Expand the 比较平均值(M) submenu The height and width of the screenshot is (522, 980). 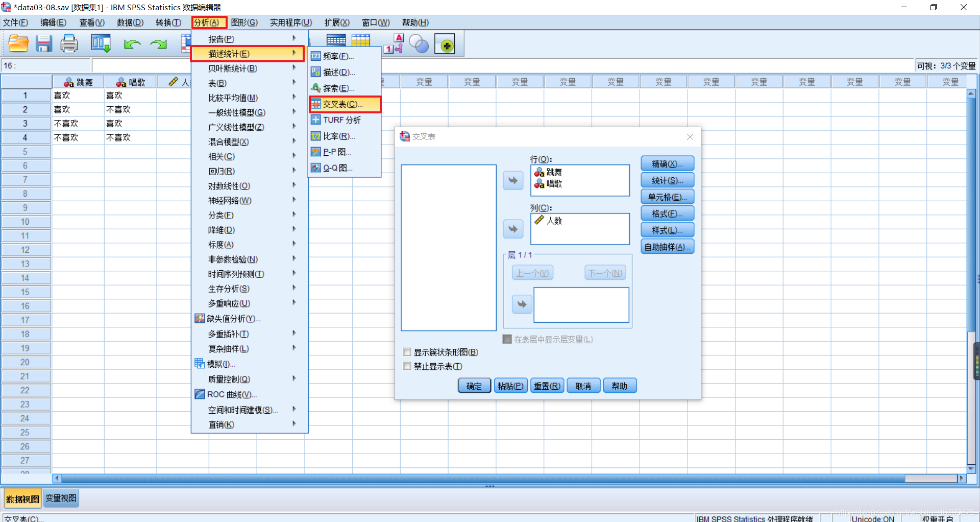coord(249,98)
